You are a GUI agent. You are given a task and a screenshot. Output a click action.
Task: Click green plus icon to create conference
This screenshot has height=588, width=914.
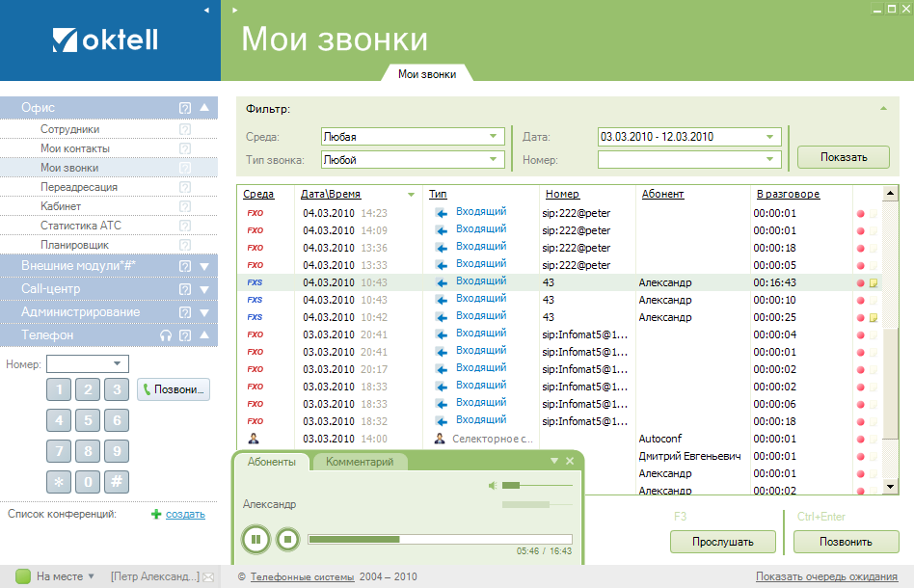(x=156, y=515)
